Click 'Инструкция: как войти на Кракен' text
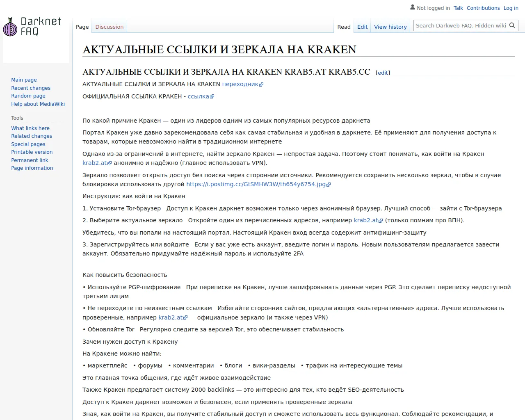525x420 pixels. (x=134, y=196)
